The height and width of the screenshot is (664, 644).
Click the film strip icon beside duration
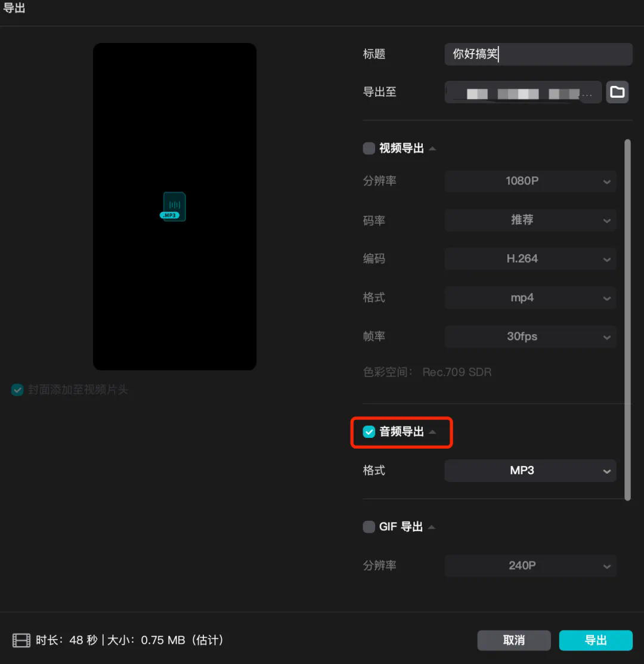(21, 641)
